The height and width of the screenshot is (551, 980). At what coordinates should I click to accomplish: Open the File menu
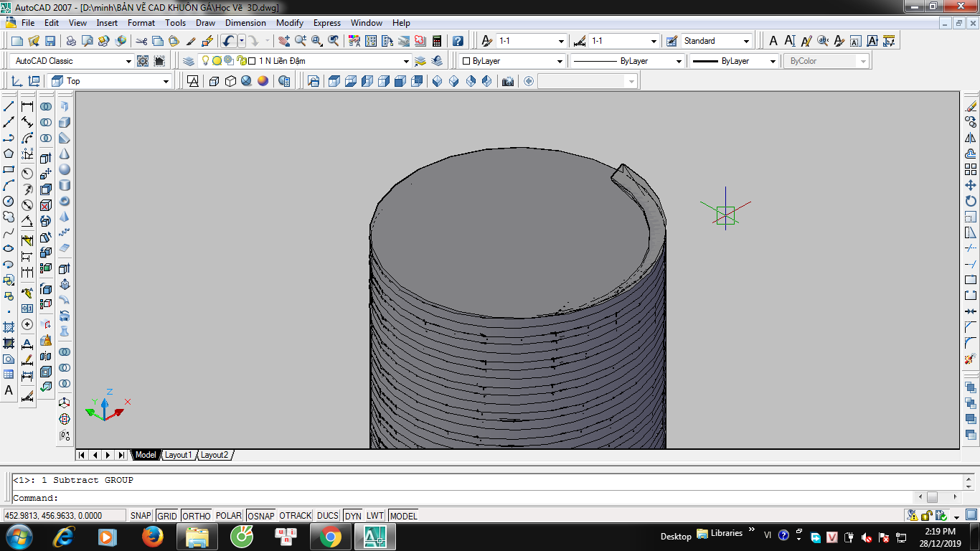[x=28, y=23]
